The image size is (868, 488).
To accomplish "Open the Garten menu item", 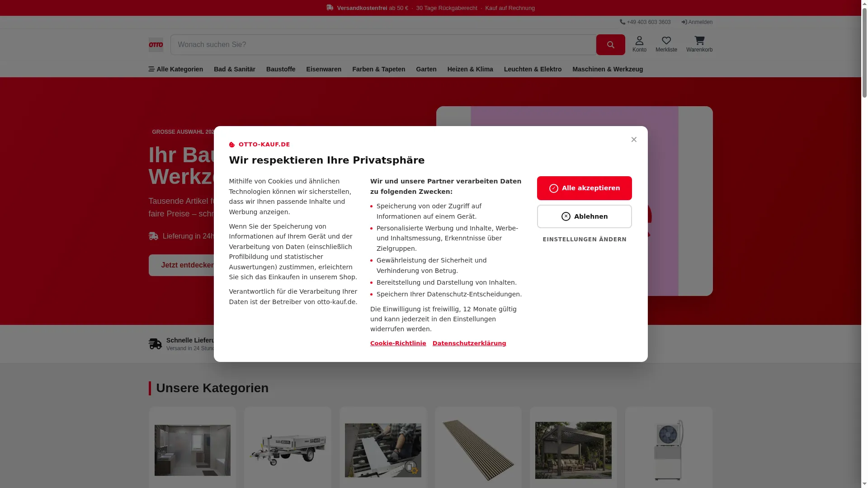I will (426, 69).
